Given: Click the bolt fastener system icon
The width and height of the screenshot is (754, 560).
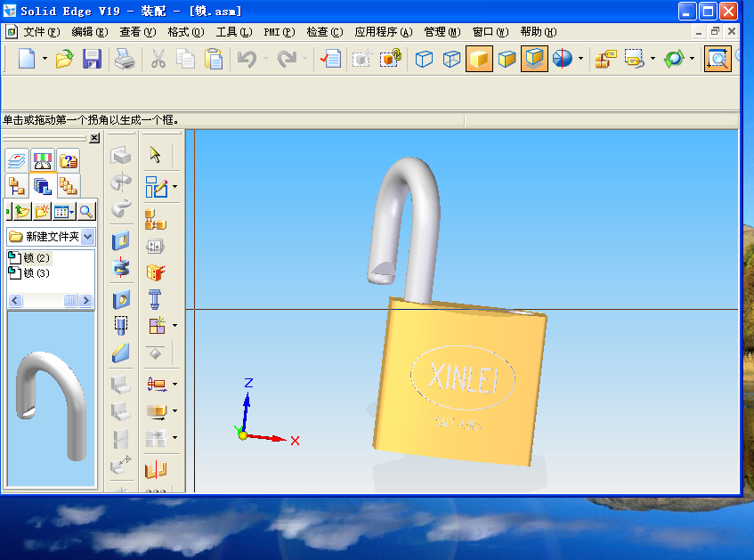Looking at the screenshot, I should [155, 299].
